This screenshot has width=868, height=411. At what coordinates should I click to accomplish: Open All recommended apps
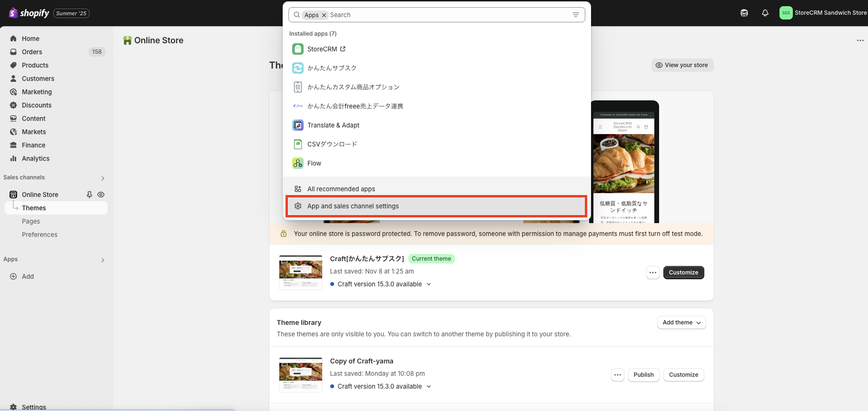(437, 189)
